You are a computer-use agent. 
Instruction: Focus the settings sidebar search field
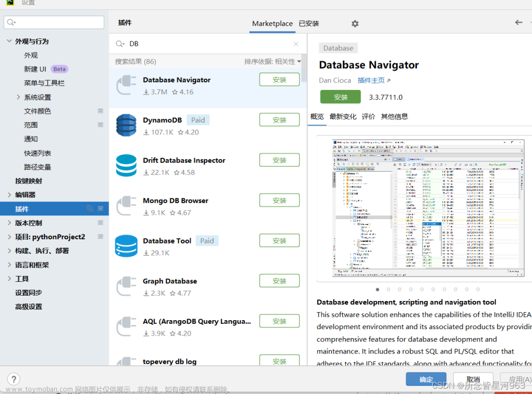pyautogui.click(x=54, y=22)
